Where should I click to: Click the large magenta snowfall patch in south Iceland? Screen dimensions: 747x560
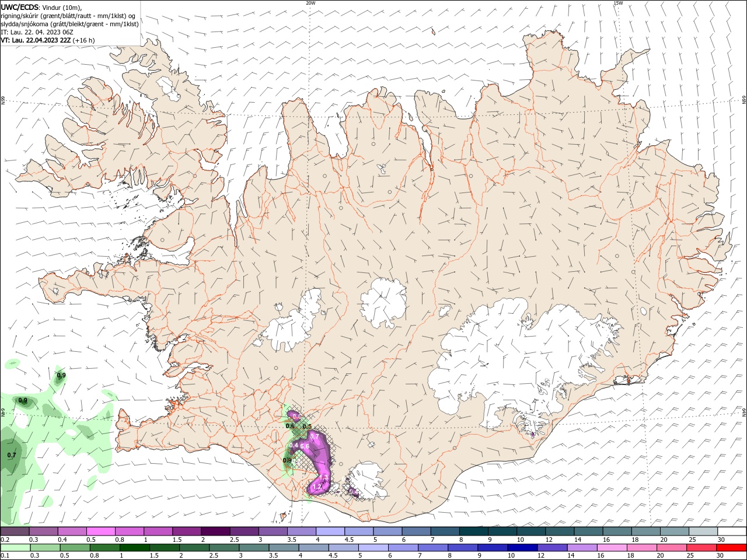[x=319, y=461]
